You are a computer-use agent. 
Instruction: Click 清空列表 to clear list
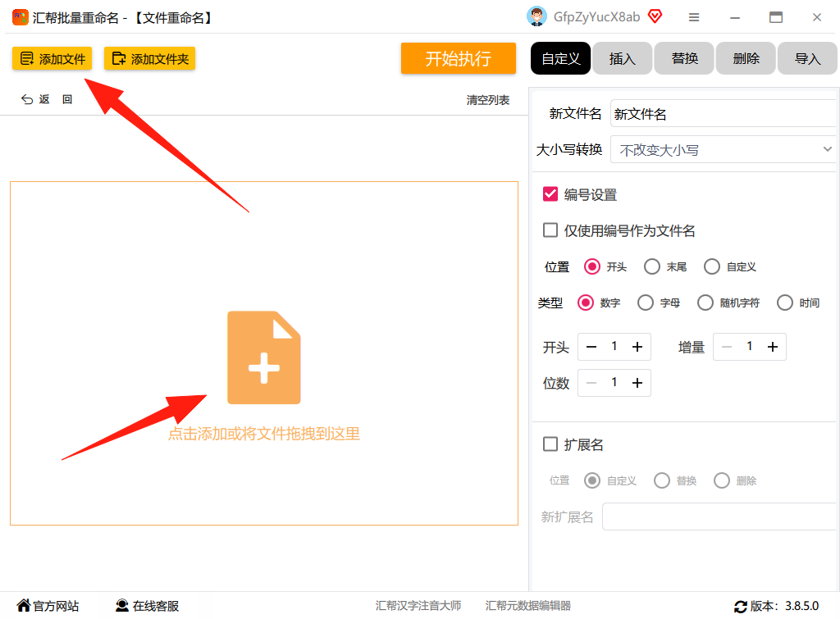[x=487, y=100]
